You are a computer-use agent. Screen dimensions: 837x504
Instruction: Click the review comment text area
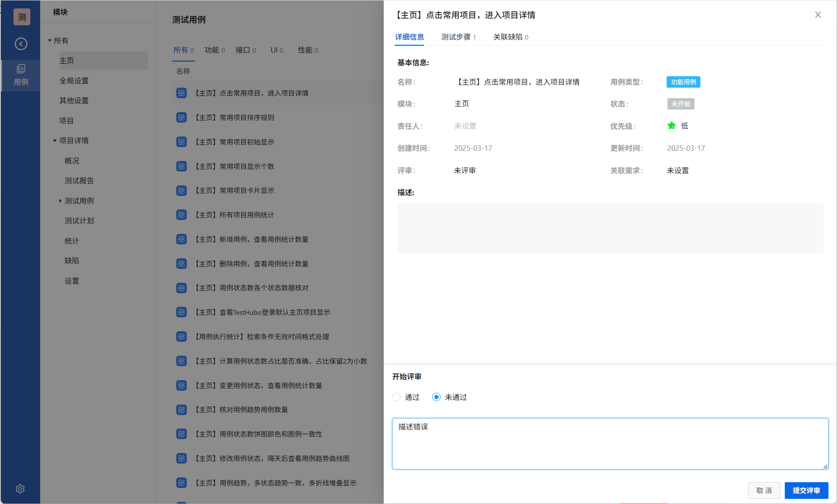[610, 443]
